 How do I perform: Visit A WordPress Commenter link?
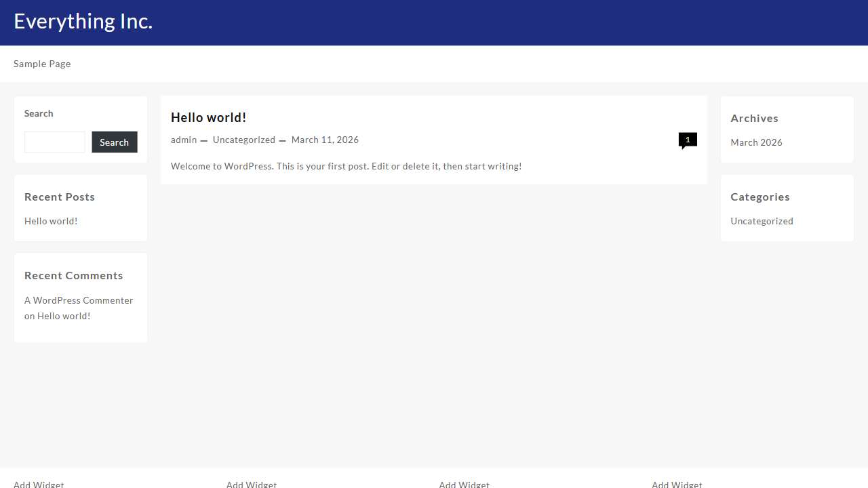point(79,300)
